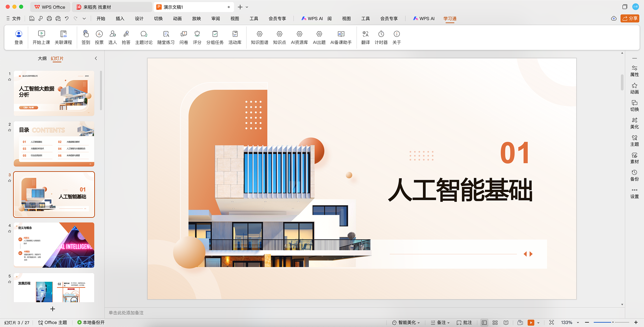Collapse the slide thumbnail panel

click(96, 58)
